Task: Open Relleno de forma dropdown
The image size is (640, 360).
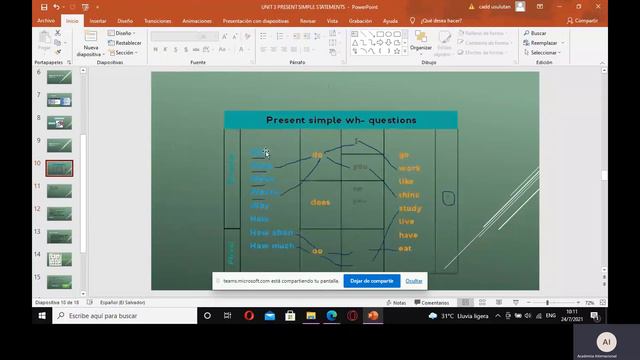Action: (483, 33)
